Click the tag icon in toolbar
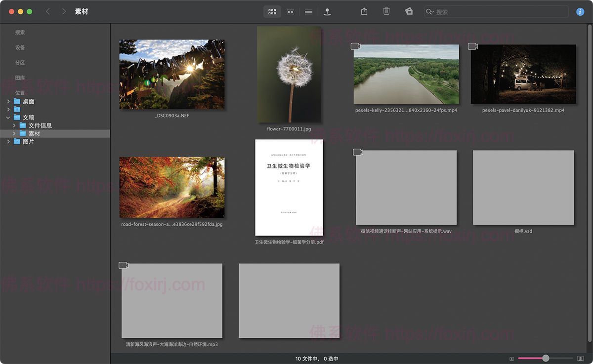This screenshot has width=593, height=364. [409, 11]
